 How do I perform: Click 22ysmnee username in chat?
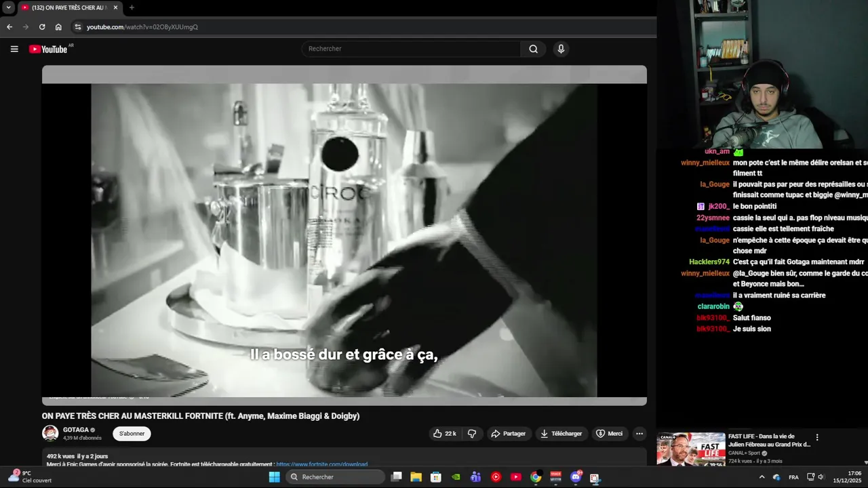coord(713,218)
